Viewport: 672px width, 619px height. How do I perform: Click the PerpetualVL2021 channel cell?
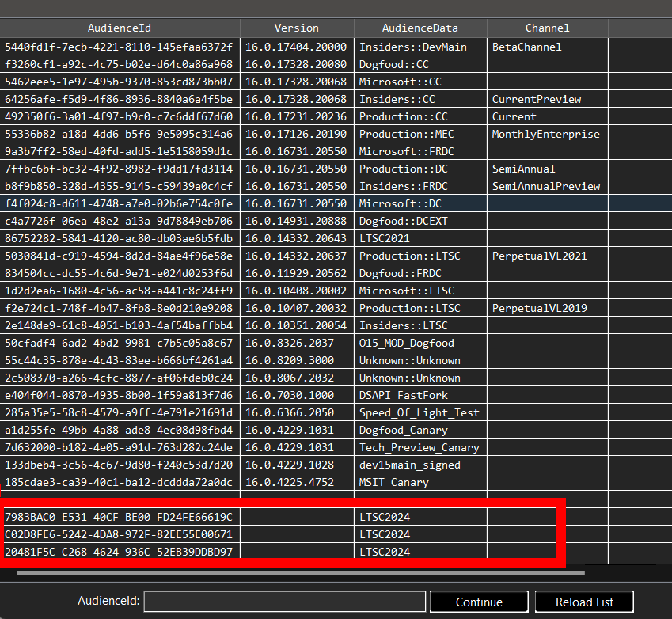click(x=548, y=256)
